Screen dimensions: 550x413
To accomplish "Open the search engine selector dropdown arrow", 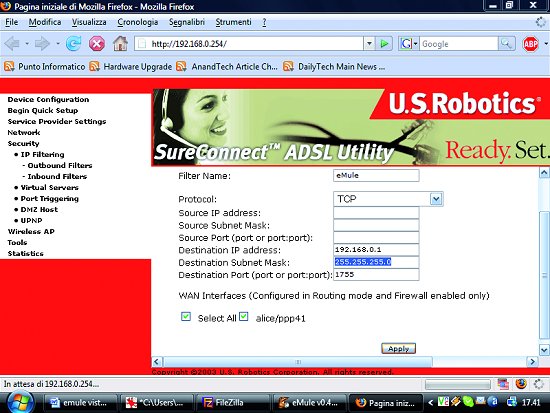I will [415, 44].
